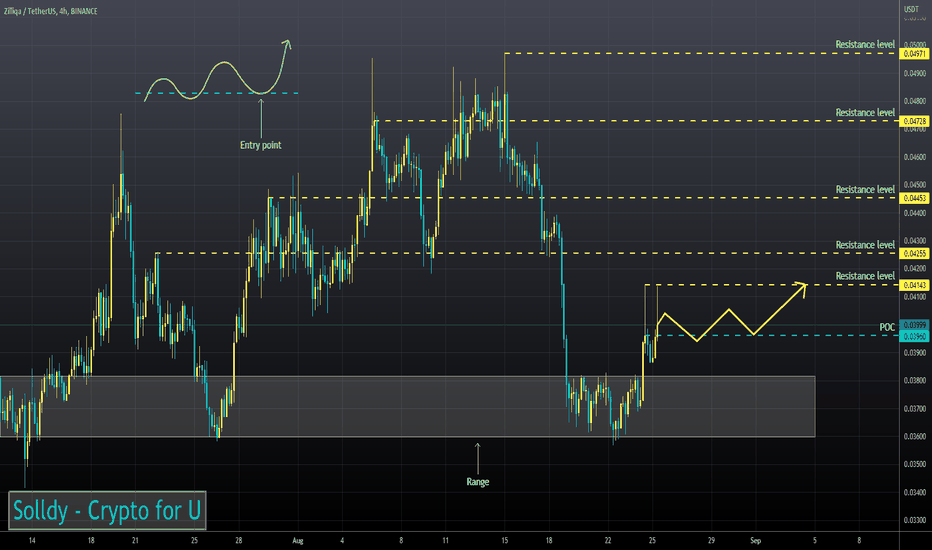The height and width of the screenshot is (550, 932).
Task: Click Resistance level label above 0.04143
Action: coord(865,276)
